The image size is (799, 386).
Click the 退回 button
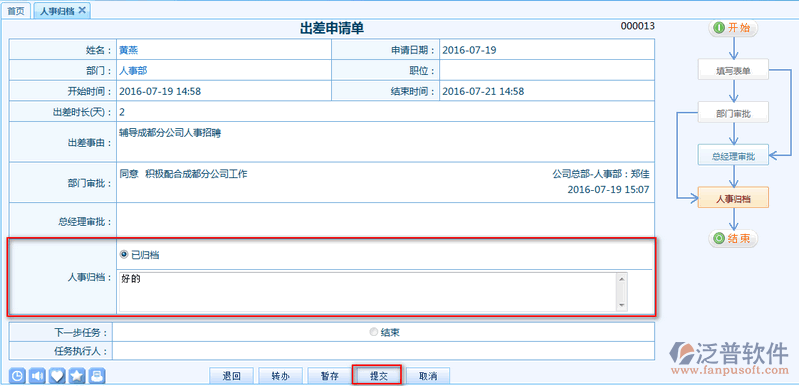(231, 376)
